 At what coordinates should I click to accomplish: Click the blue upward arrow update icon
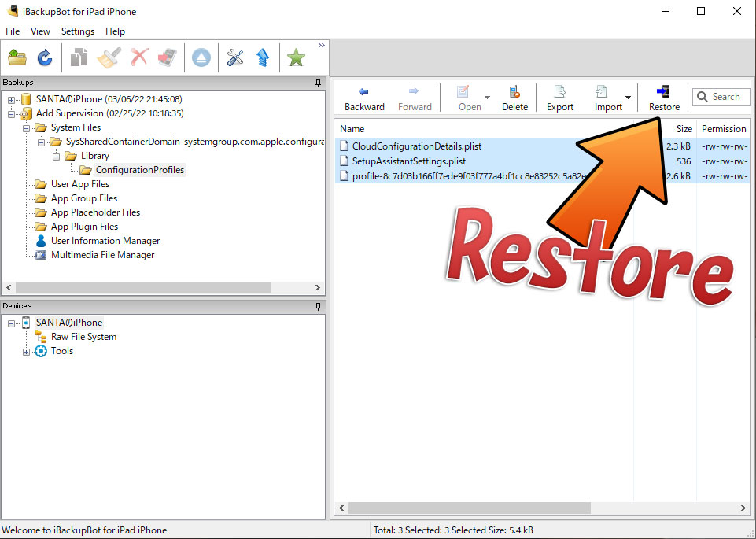(x=263, y=58)
